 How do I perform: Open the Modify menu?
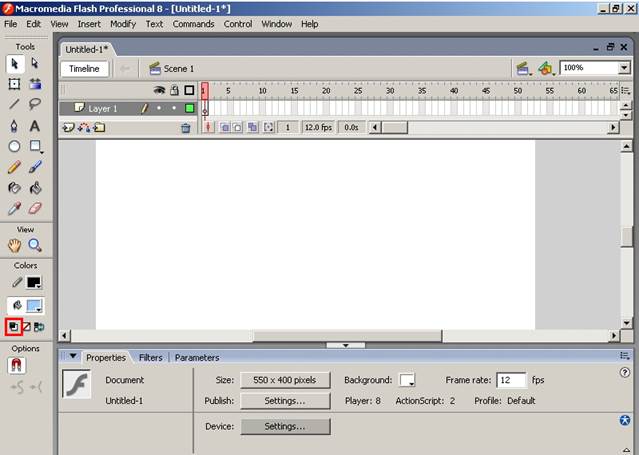(x=123, y=24)
